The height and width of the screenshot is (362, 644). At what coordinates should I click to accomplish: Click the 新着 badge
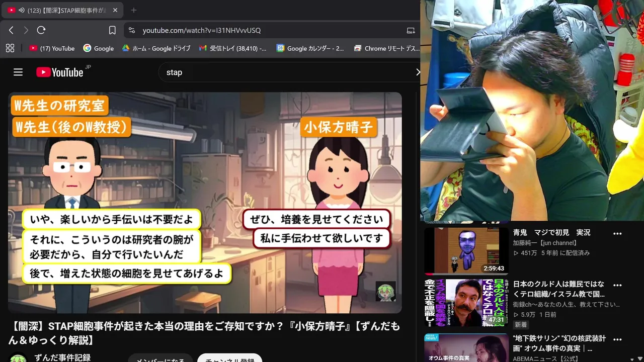tap(521, 325)
